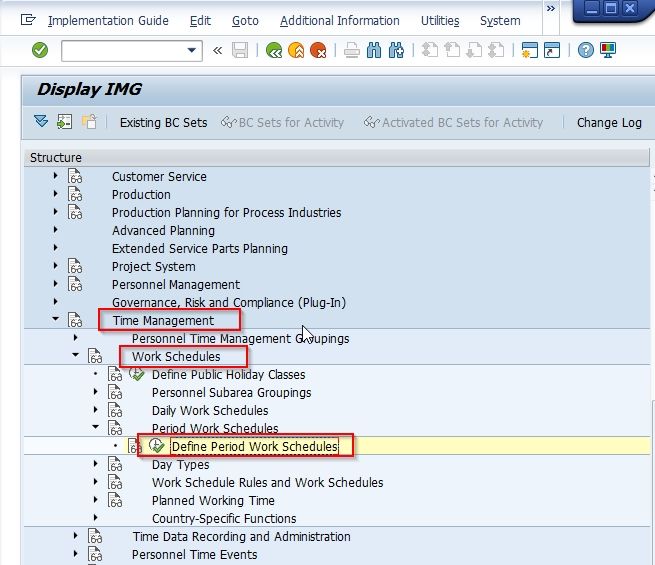655x565 pixels.
Task: Click the Find binoculars icon
Action: 374,51
